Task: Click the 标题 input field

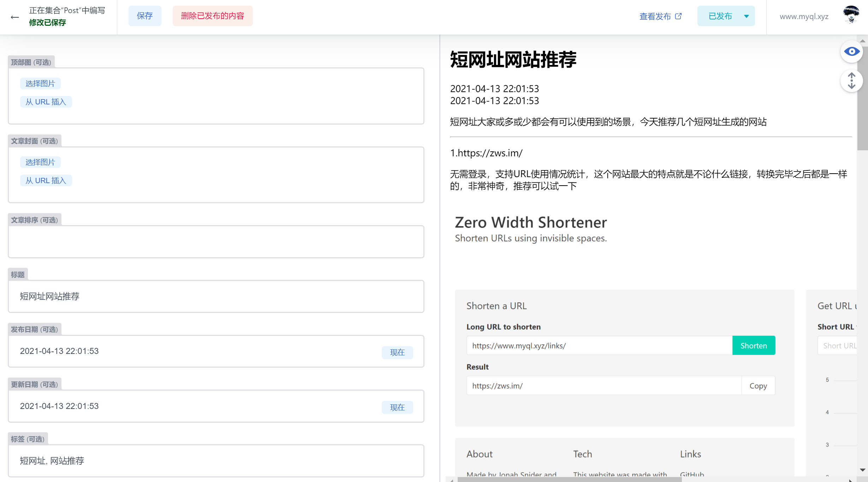Action: (216, 296)
